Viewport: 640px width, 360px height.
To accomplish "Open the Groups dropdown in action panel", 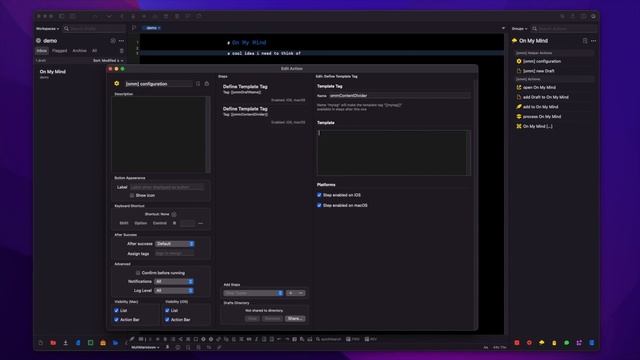I will 519,29.
